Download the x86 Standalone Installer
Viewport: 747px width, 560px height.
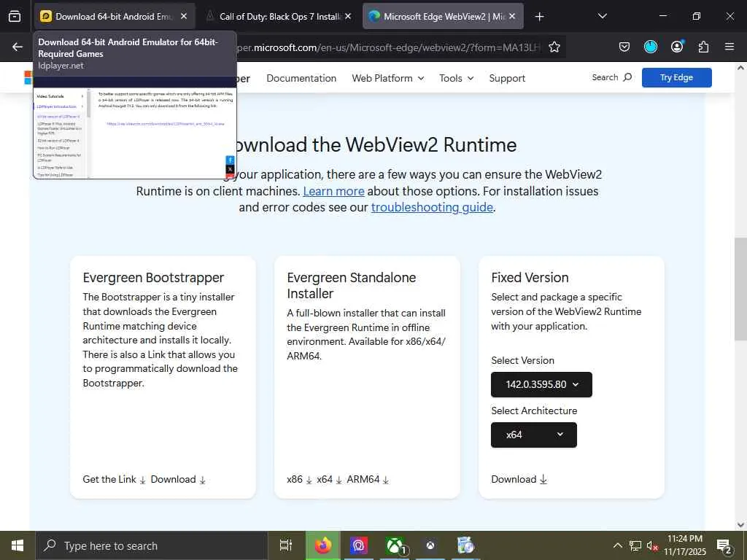[299, 480]
